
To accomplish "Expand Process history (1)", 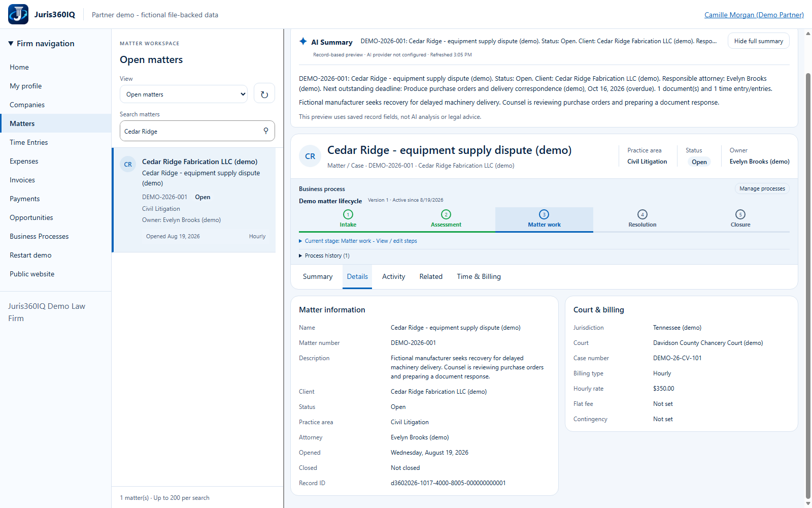I will 324,256.
